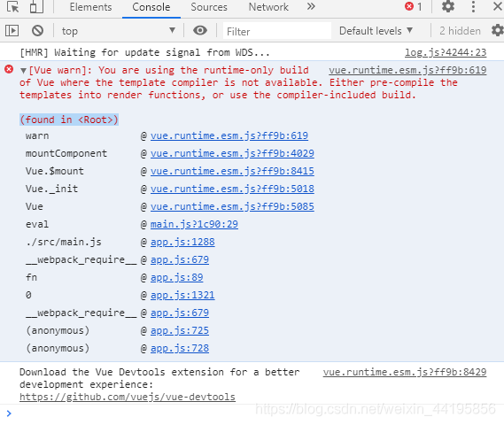The height and width of the screenshot is (425, 504).
Task: Open main.js?1c90:29 source link
Action: (x=194, y=224)
